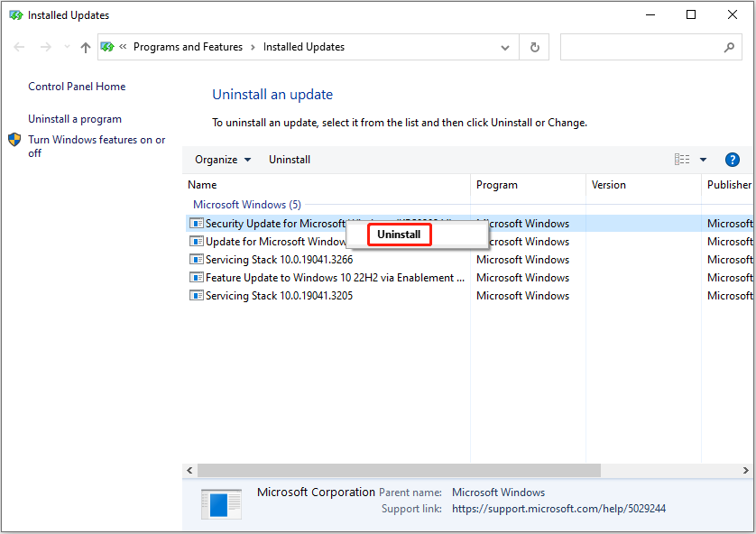Click the Control Panel address bar icon
756x534 pixels.
108,48
